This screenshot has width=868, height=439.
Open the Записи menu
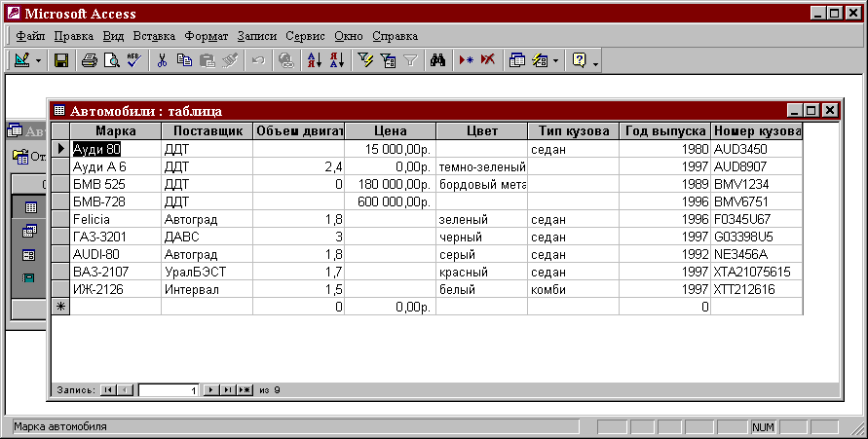pyautogui.click(x=257, y=36)
